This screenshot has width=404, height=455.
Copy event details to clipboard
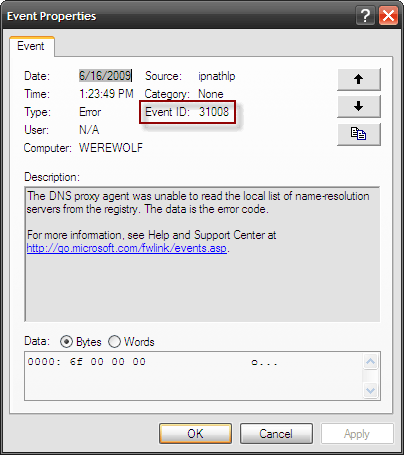click(x=359, y=134)
